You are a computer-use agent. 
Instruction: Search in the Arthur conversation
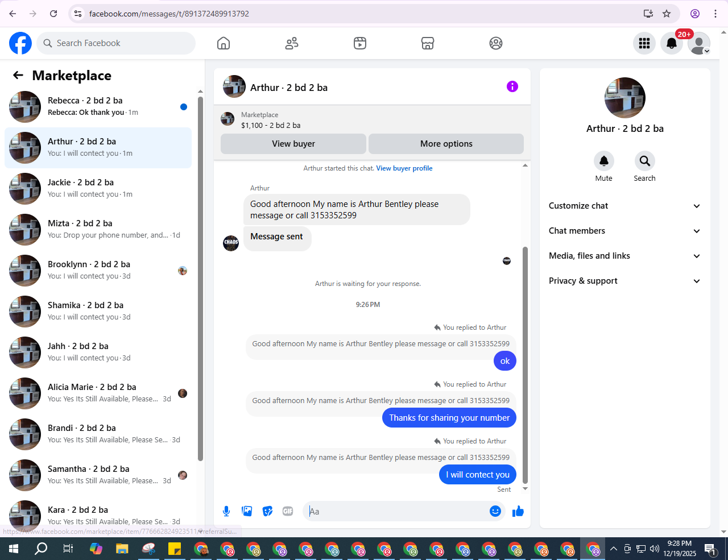tap(645, 161)
